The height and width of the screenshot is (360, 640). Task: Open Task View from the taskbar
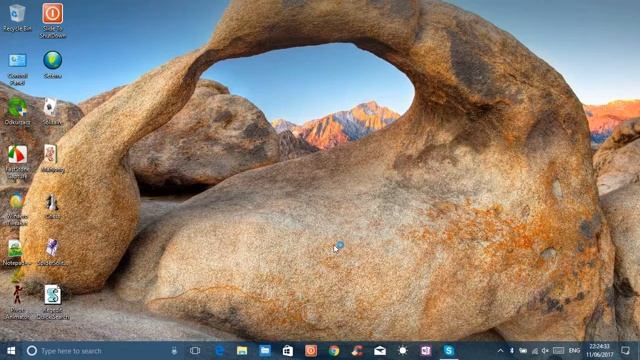tap(195, 351)
